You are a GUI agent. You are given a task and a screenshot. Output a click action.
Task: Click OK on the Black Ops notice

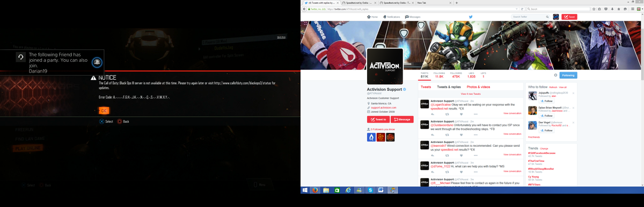coord(104,111)
